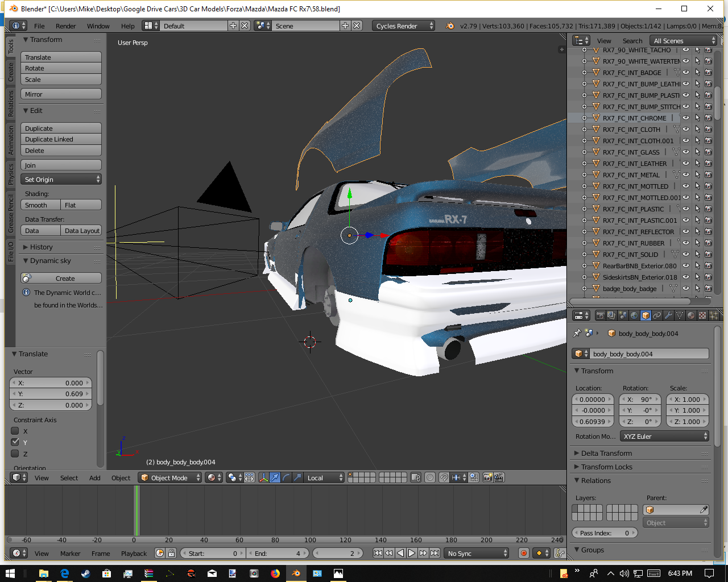
Task: Open the Modifiers wrench tab
Action: 668,315
